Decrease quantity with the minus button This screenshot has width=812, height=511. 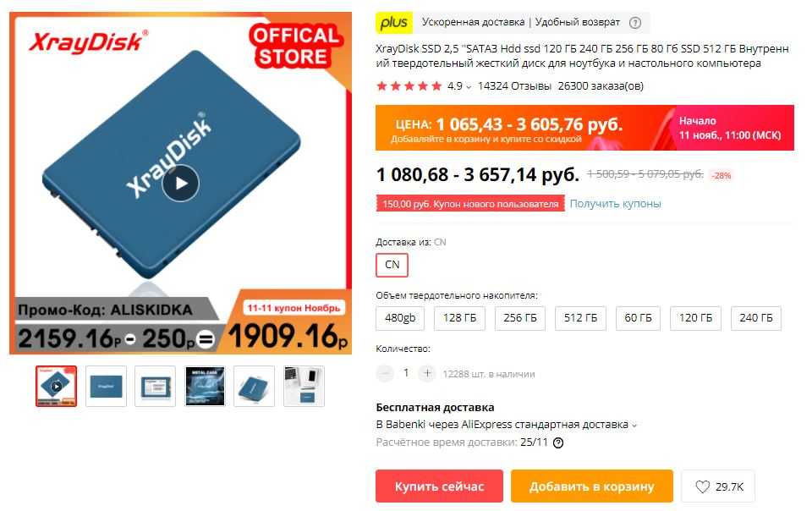coord(385,373)
